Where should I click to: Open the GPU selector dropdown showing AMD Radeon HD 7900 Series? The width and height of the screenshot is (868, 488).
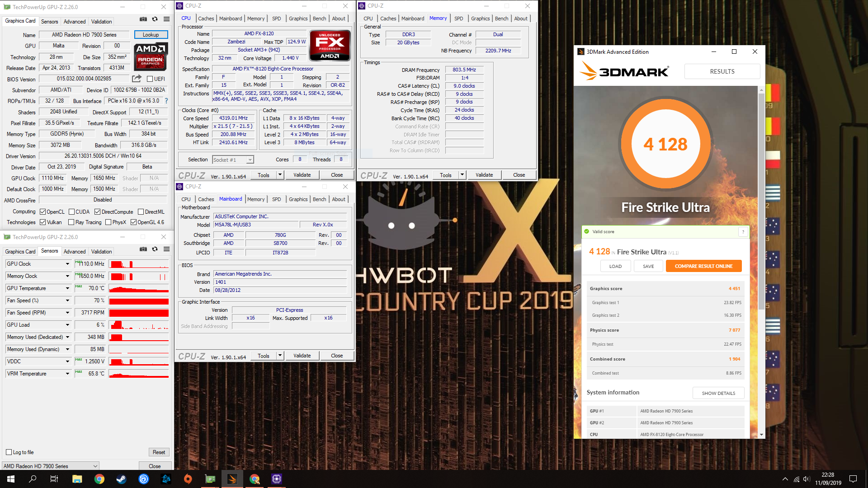[50, 466]
